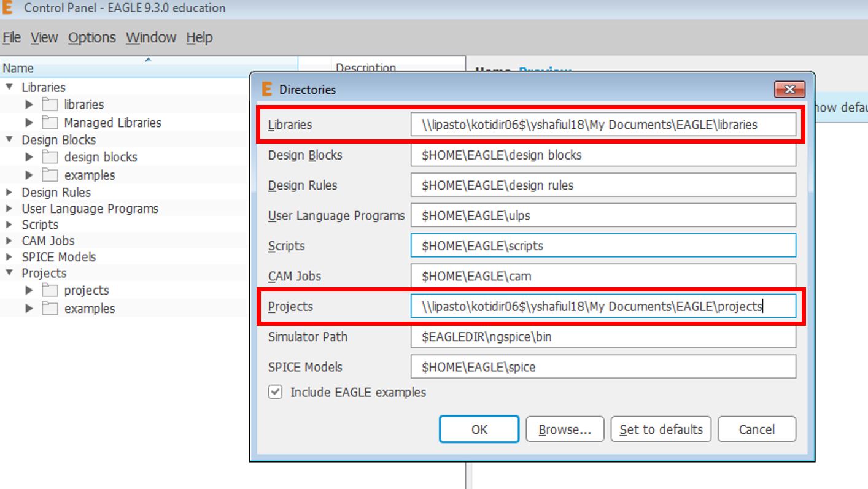Expand the Scripts tree node
868x489 pixels.
9,225
